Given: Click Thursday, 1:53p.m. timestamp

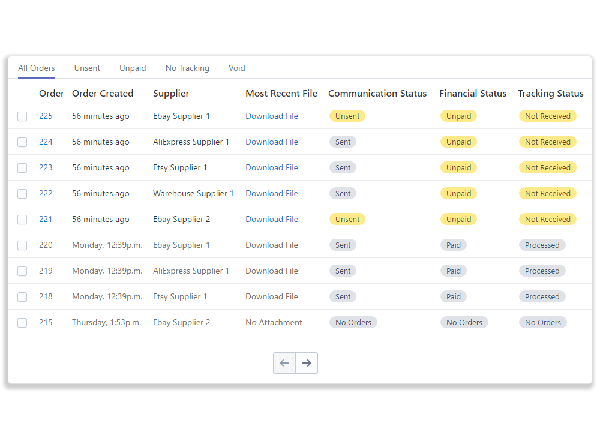Looking at the screenshot, I should pos(106,322).
